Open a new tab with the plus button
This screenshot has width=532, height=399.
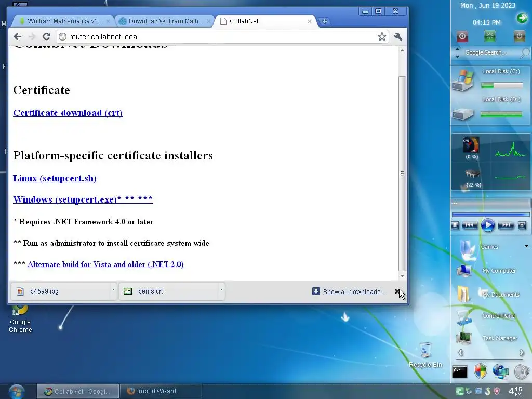[x=324, y=21]
